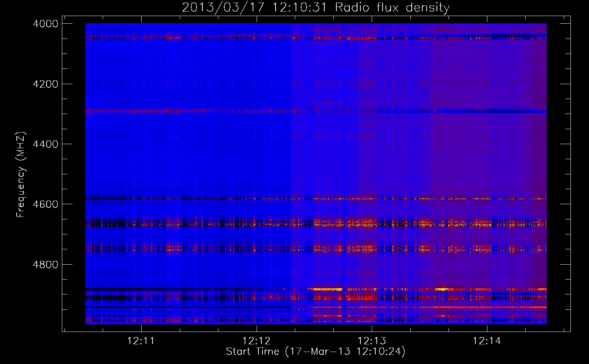Click the 12:13 time tick label

tap(372, 341)
